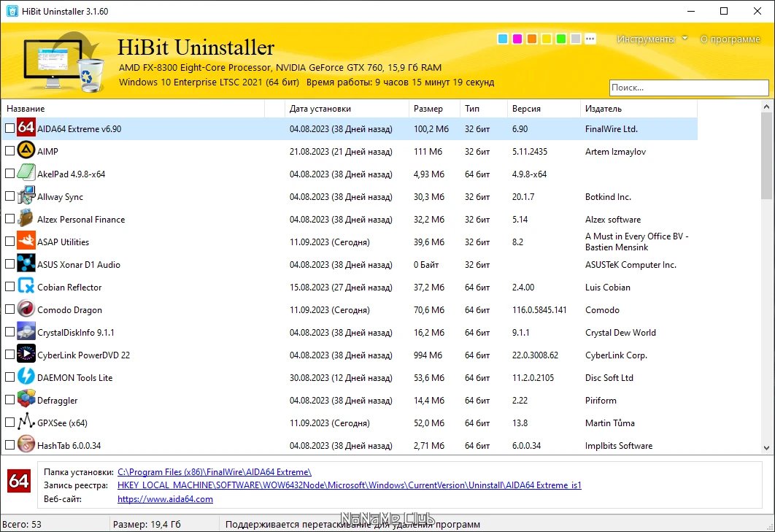
Task: Enable the GPXSee (x64) checkbox
Action: (x=9, y=423)
